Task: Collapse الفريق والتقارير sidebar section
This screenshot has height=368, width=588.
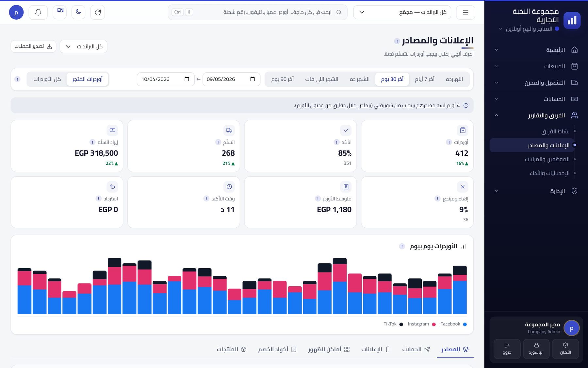Action: pos(536,115)
